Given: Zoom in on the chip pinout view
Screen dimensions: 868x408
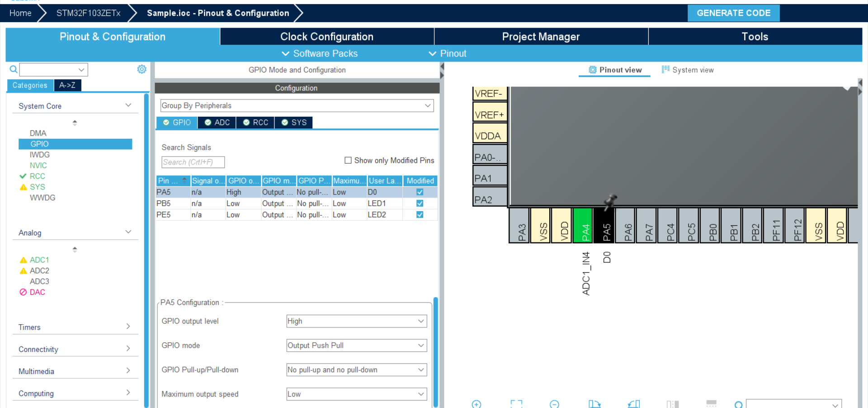Looking at the screenshot, I should click(476, 404).
